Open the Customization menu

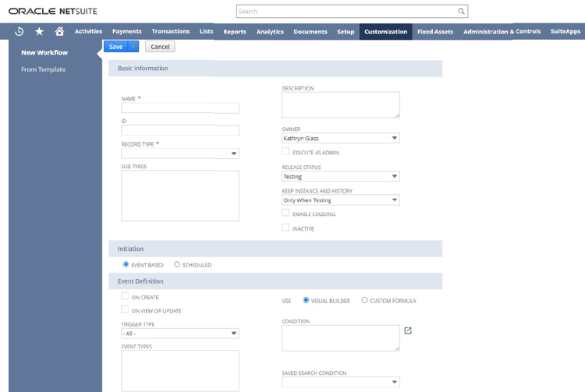(x=386, y=32)
